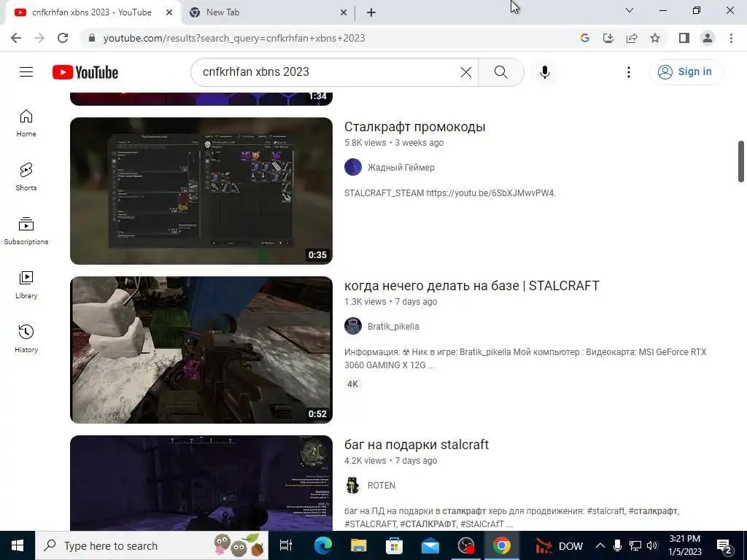Screen dimensions: 747x560
Task: View the site lock security info
Action: 92,38
